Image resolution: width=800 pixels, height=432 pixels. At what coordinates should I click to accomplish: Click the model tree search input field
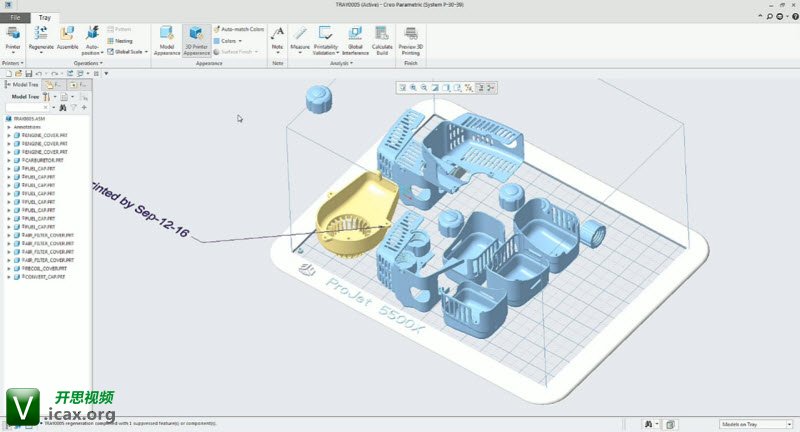[x=27, y=107]
